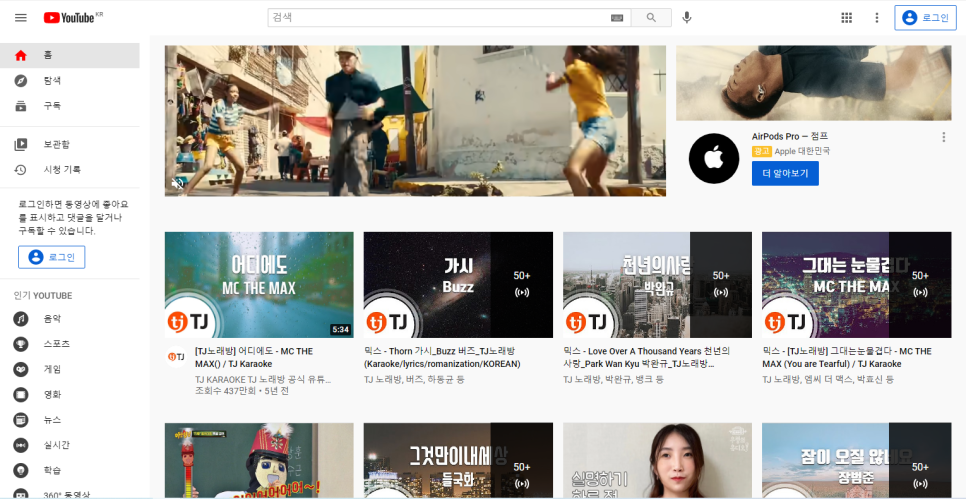Click the 뉴스 newspaper icon
The width and height of the screenshot is (966, 499).
click(x=21, y=420)
